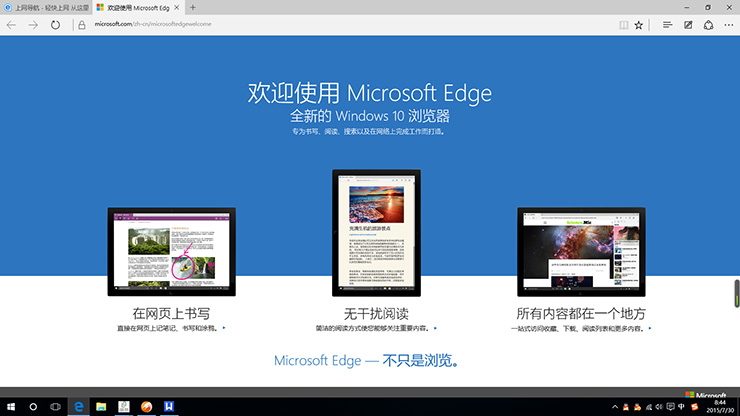Viewport: 740px width, 416px height.
Task: Open the orange round app on taskbar
Action: click(x=146, y=407)
